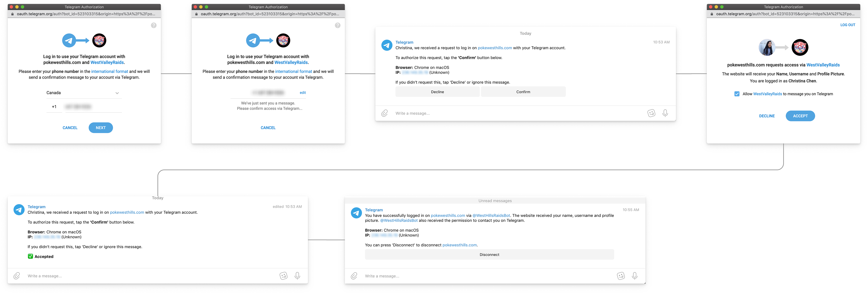This screenshot has width=868, height=295.
Task: Open first pokewesthills.com link in success message
Action: (448, 215)
